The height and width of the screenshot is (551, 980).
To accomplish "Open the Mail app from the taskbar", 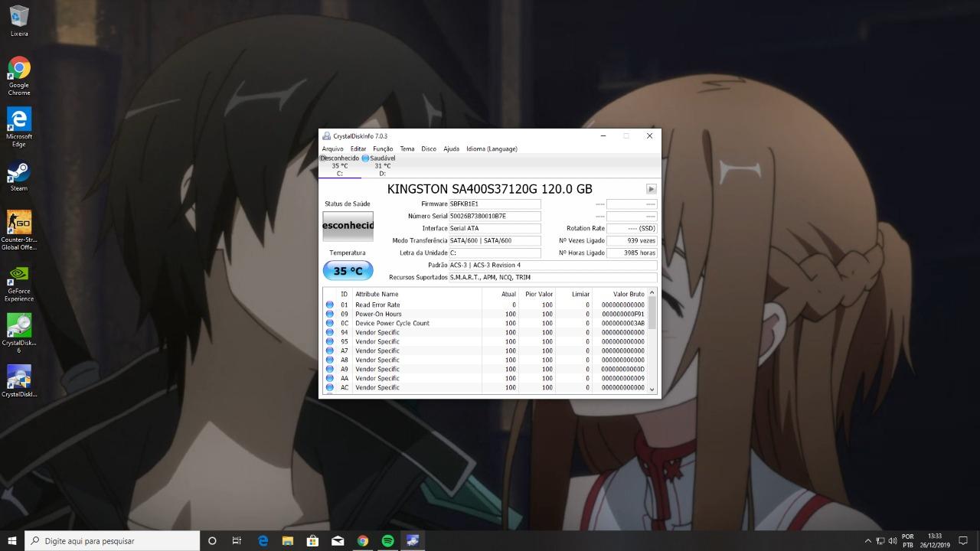I will click(x=338, y=540).
